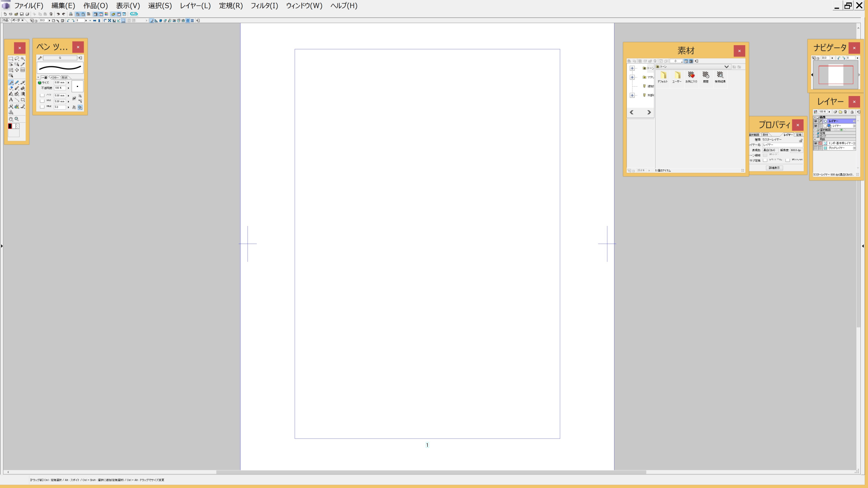The image size is (868, 488).
Task: Expand the トーン tree node in the Materials panel
Action: (x=632, y=68)
